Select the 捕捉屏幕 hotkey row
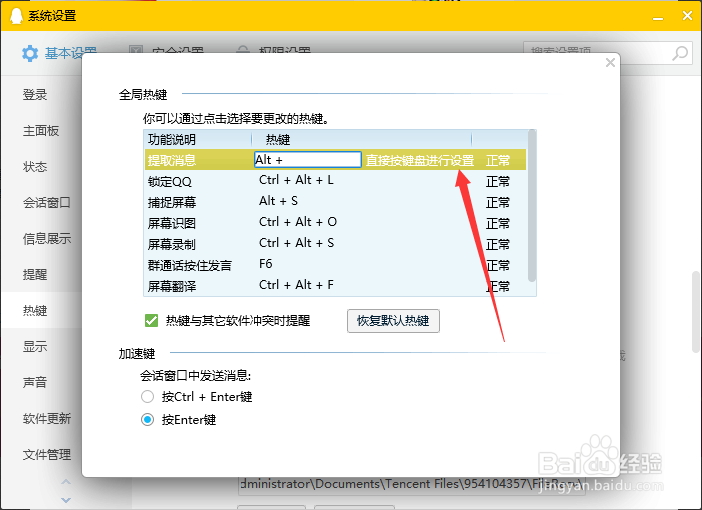702x510 pixels. click(x=335, y=202)
